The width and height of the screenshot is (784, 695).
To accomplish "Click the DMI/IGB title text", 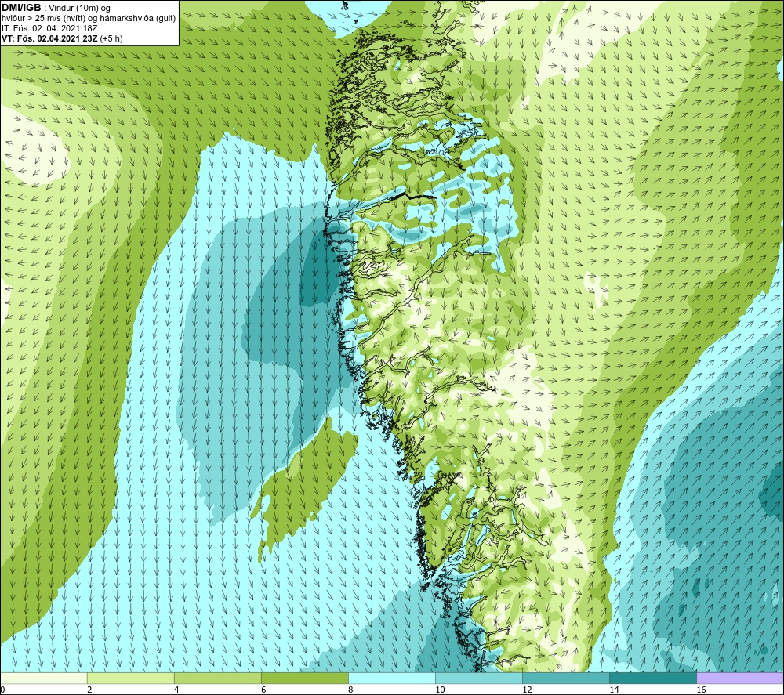I will point(21,8).
